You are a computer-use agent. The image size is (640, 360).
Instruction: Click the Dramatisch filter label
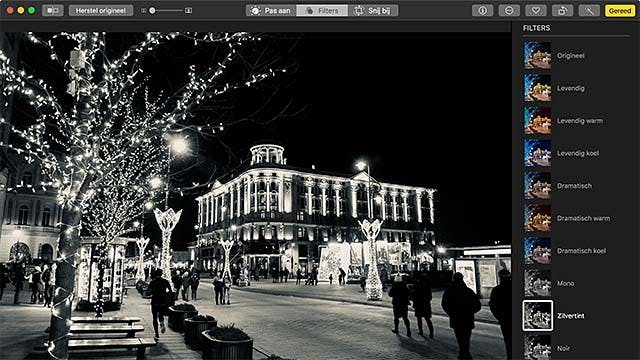tap(574, 186)
